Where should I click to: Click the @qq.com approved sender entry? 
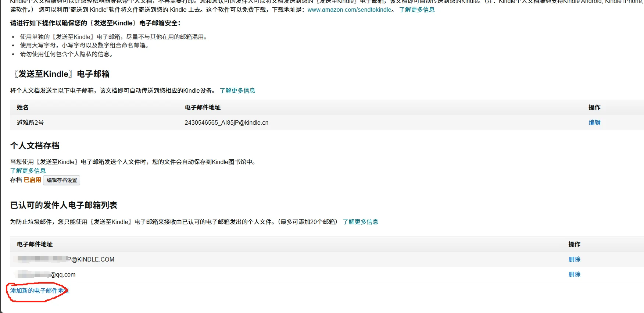[46, 274]
